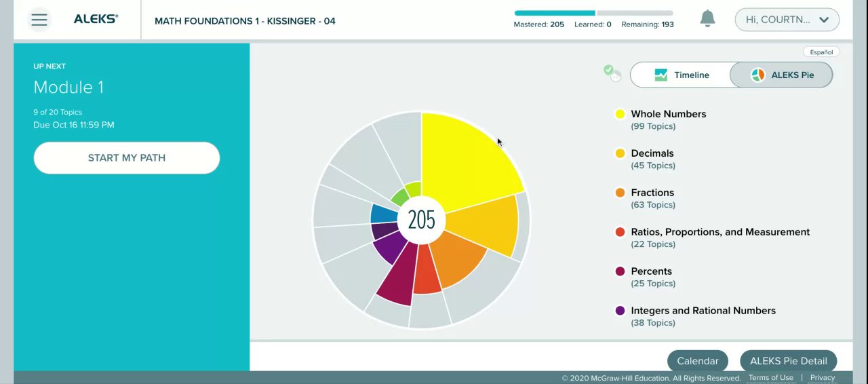Screen dimensions: 868x384
Task: Select the Whole Numbers yellow legend dot
Action: [x=620, y=114]
